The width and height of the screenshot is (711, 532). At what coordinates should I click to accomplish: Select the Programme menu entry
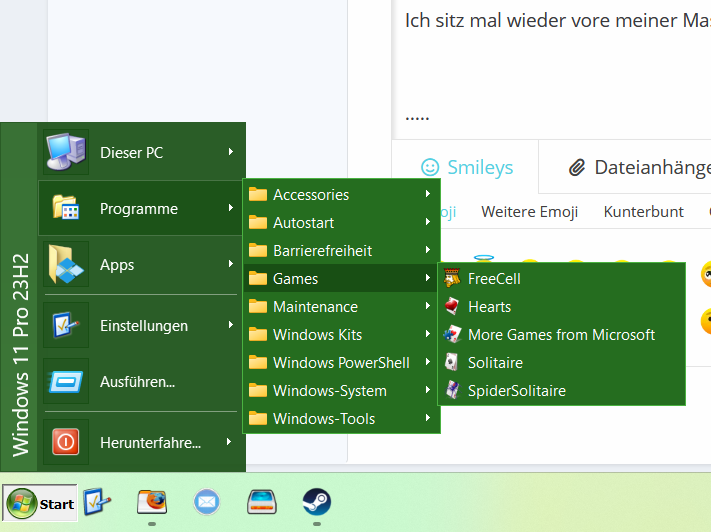pos(141,208)
